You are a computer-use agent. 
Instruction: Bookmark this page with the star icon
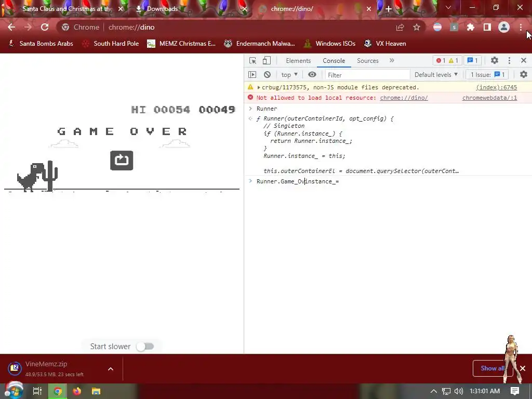tap(417, 28)
